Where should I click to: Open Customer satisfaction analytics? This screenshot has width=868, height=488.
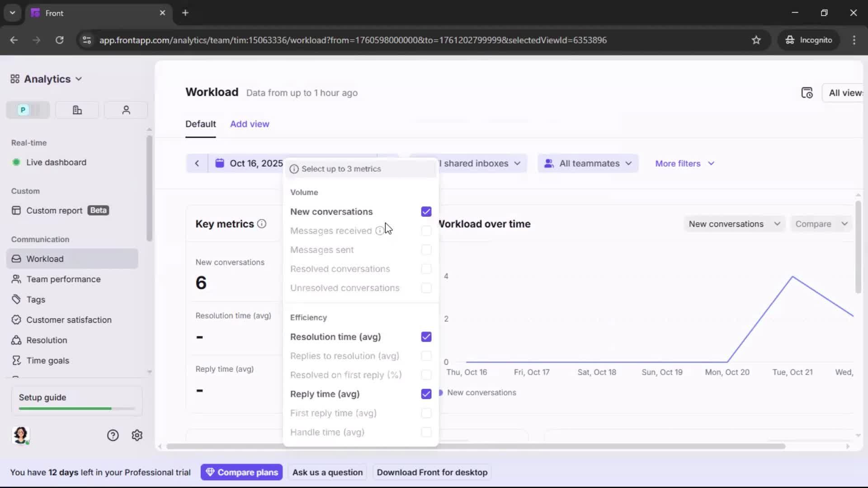[68, 319]
